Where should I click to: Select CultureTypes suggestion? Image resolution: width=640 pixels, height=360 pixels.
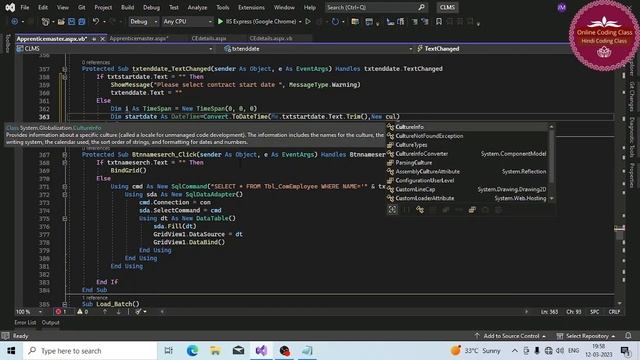click(x=467, y=145)
